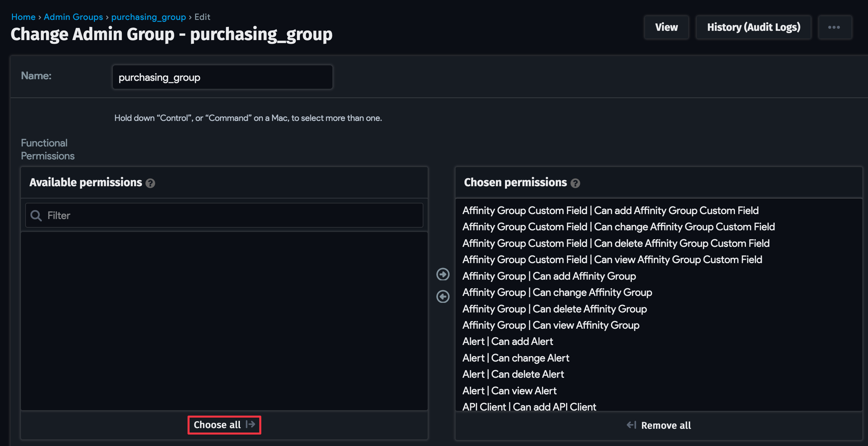Click the Filter search field

point(222,215)
